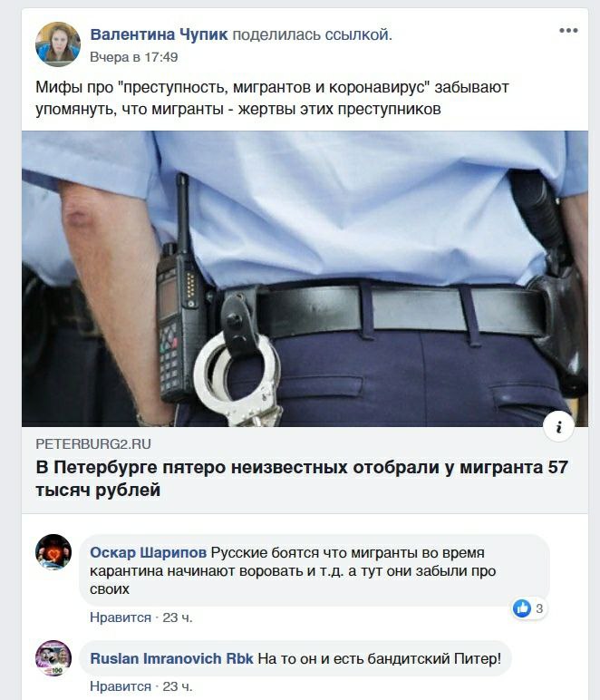Click the PETERBURG2.RU source label
This screenshot has width=600, height=700.
coord(93,443)
